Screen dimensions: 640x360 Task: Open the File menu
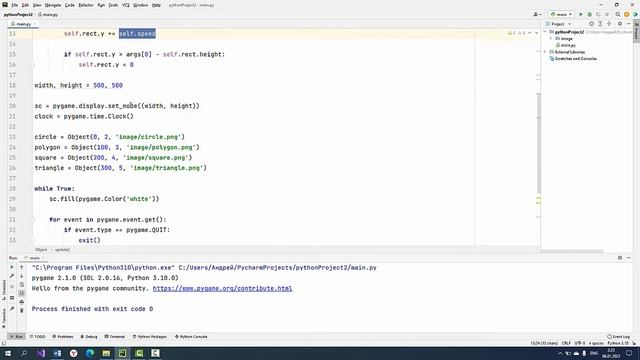(15, 5)
